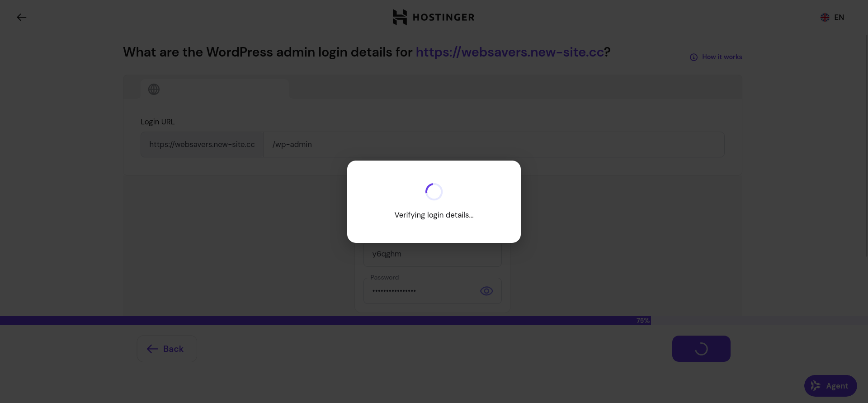Click the Verifying login details text

434,215
